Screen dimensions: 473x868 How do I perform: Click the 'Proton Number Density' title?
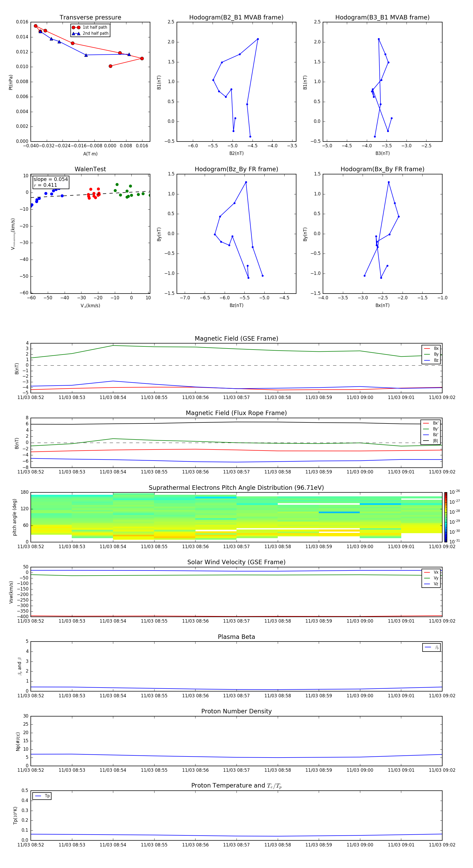[x=236, y=711]
